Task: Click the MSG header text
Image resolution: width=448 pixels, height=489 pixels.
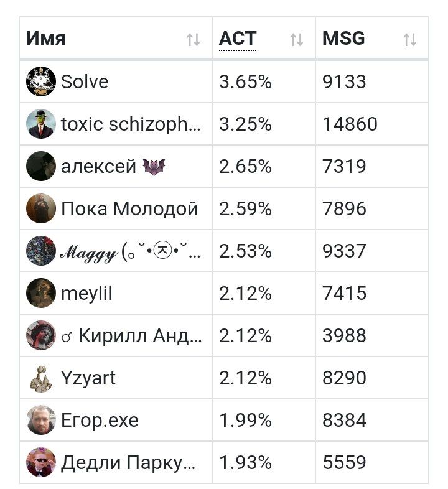Action: [343, 39]
